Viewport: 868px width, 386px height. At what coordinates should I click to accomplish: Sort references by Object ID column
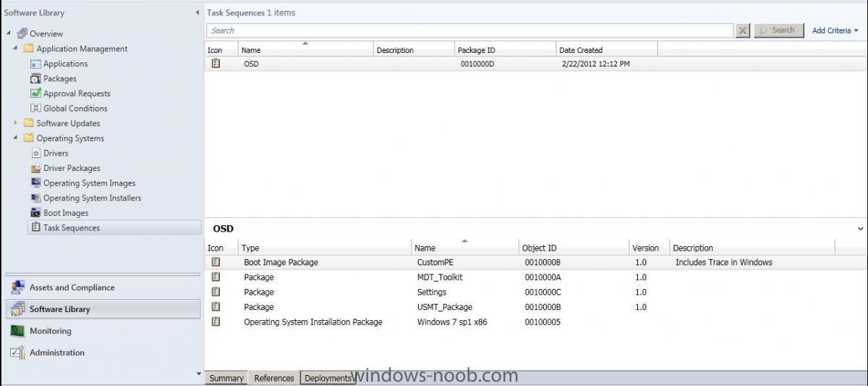tap(574, 248)
